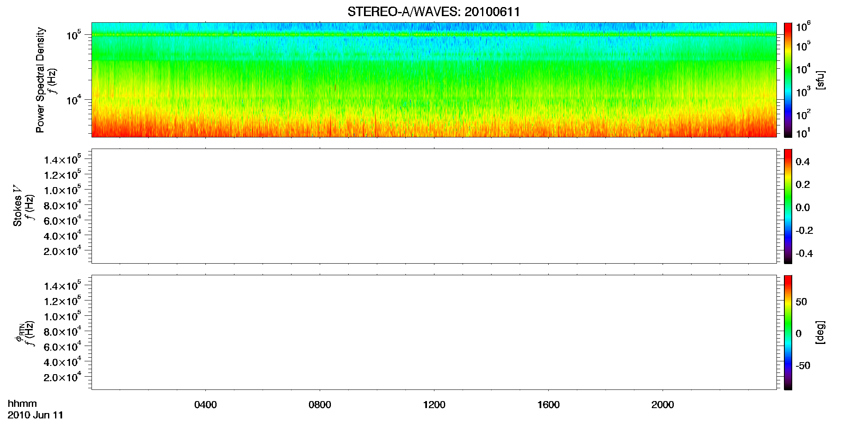This screenshot has height=447, width=868.
Task: Click the Stokes V axis label
Action: [x=18, y=206]
